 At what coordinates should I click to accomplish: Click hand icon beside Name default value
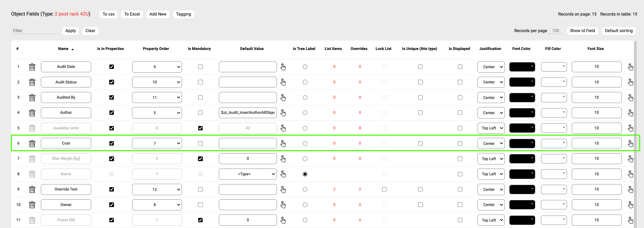[x=283, y=174]
